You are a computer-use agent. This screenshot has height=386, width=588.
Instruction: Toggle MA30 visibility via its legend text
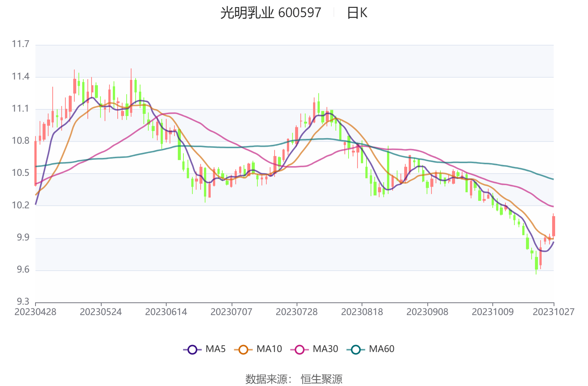click(325, 349)
